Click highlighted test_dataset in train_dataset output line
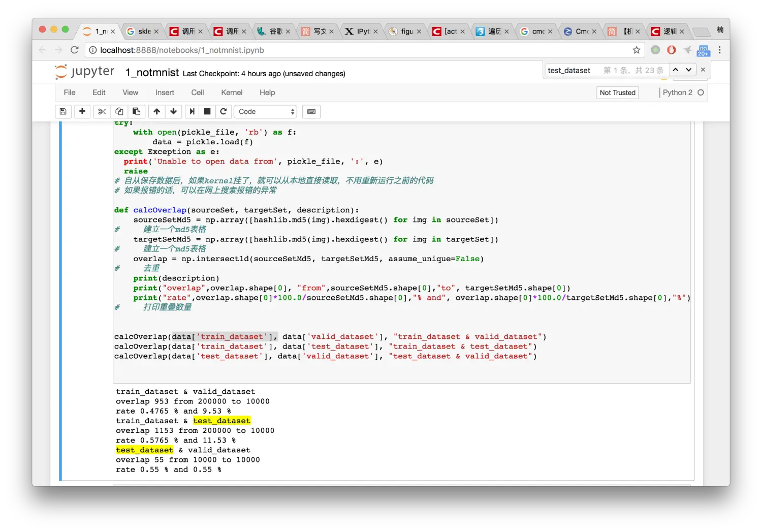 click(x=221, y=421)
